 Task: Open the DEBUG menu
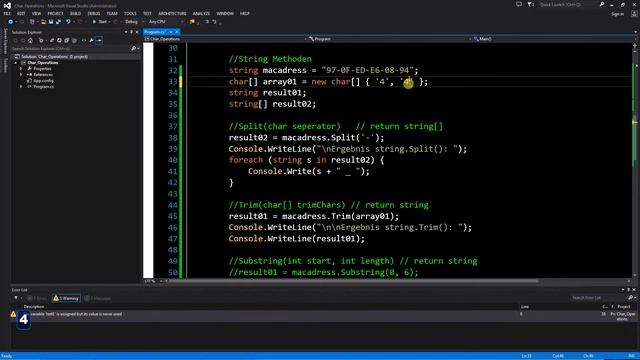coord(93,13)
